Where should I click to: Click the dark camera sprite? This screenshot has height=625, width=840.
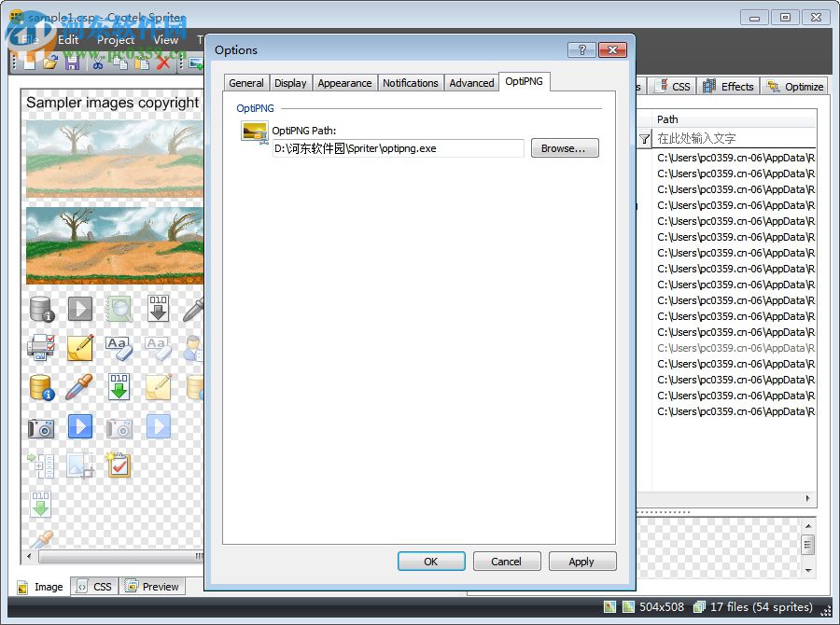point(41,428)
